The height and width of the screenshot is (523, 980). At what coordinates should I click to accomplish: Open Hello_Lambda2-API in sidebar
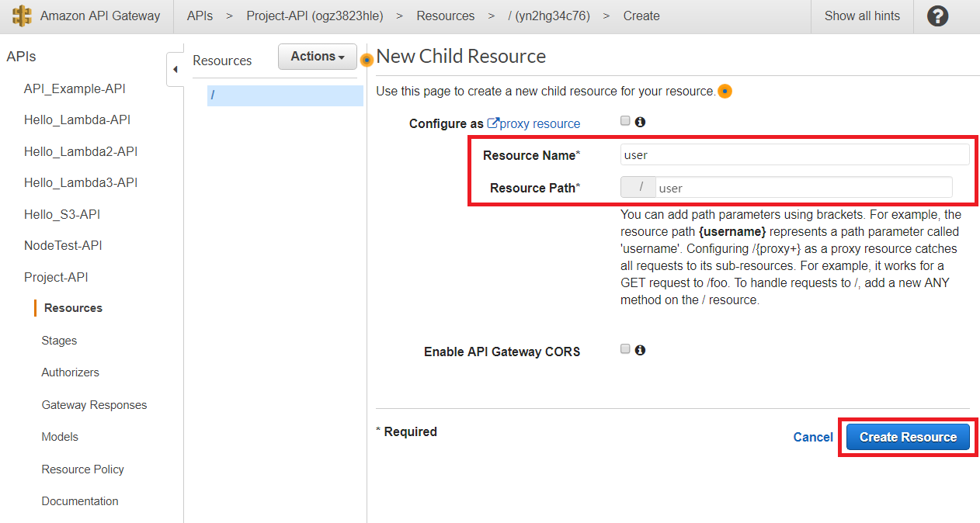(x=81, y=151)
